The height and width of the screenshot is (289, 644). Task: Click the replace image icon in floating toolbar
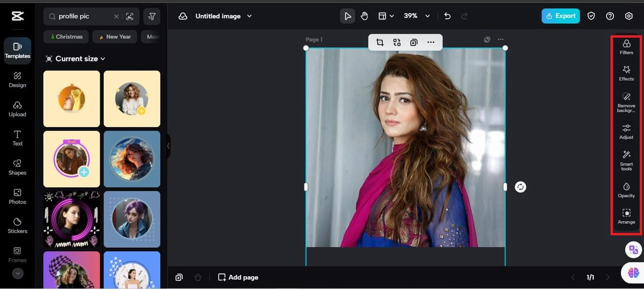(397, 43)
